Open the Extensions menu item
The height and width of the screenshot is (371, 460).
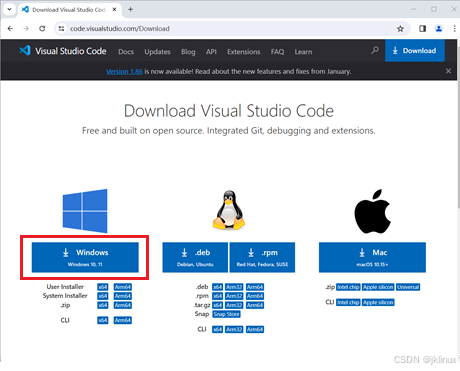point(244,52)
